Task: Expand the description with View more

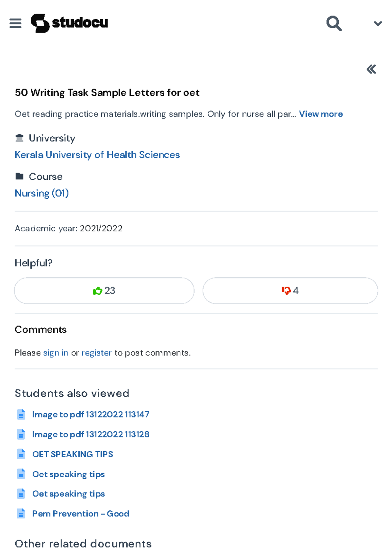Action: (321, 114)
